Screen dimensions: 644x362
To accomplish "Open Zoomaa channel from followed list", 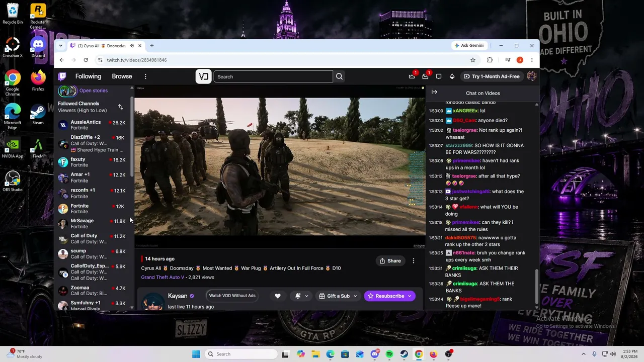I will [x=93, y=290].
